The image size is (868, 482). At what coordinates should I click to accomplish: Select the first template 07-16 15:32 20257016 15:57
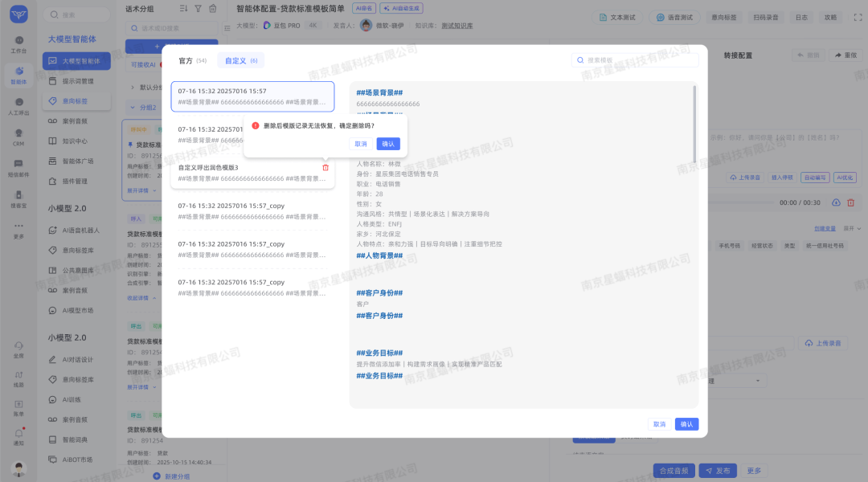click(252, 96)
